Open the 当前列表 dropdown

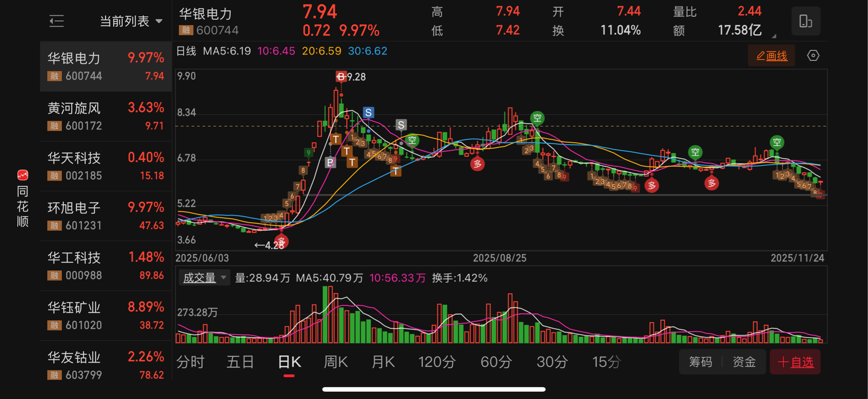point(131,21)
